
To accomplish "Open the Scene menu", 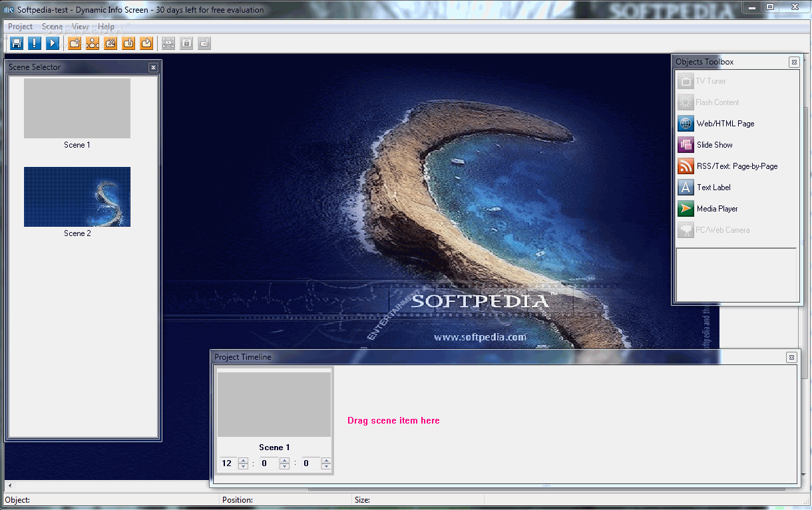I will pyautogui.click(x=52, y=27).
